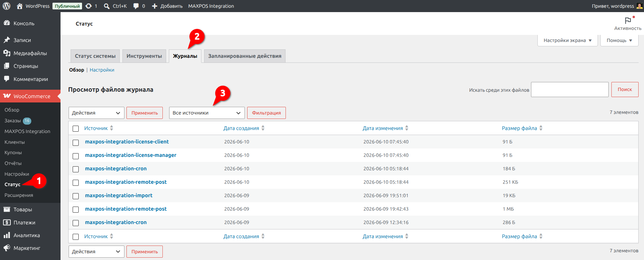Click the log files search field
Viewport: 644px width, 260px height.
pyautogui.click(x=570, y=90)
